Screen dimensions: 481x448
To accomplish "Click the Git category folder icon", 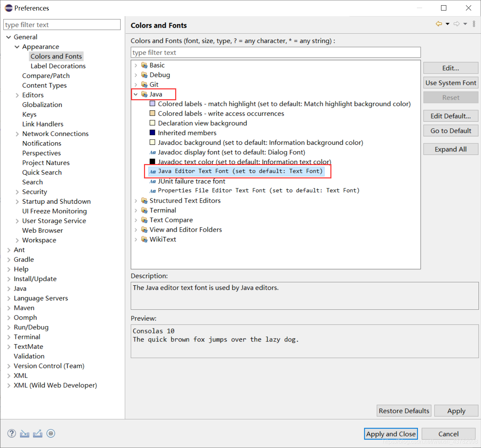I will click(144, 84).
